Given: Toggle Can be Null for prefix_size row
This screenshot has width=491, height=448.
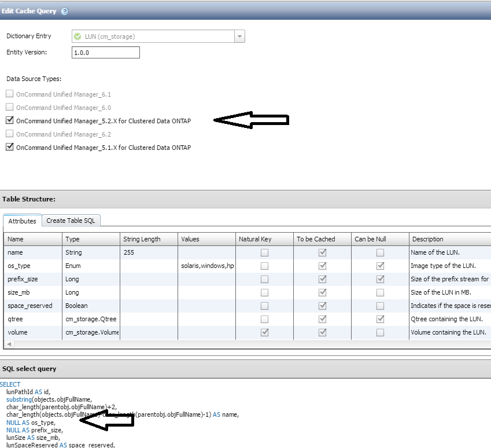Looking at the screenshot, I should click(380, 279).
